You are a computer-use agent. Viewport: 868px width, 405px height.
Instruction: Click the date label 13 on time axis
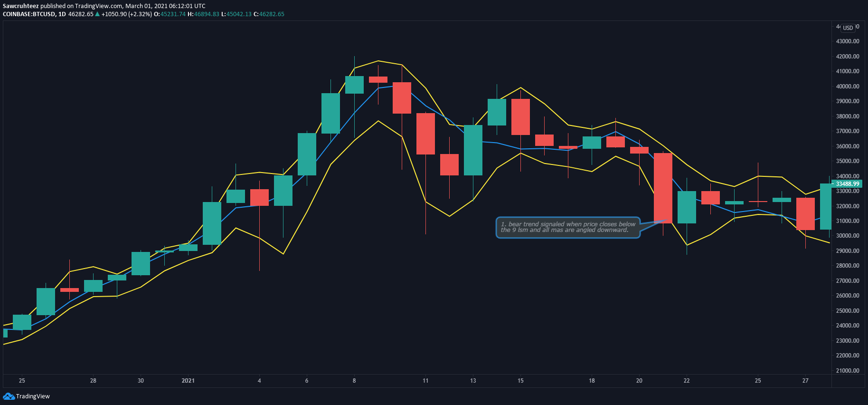point(473,381)
